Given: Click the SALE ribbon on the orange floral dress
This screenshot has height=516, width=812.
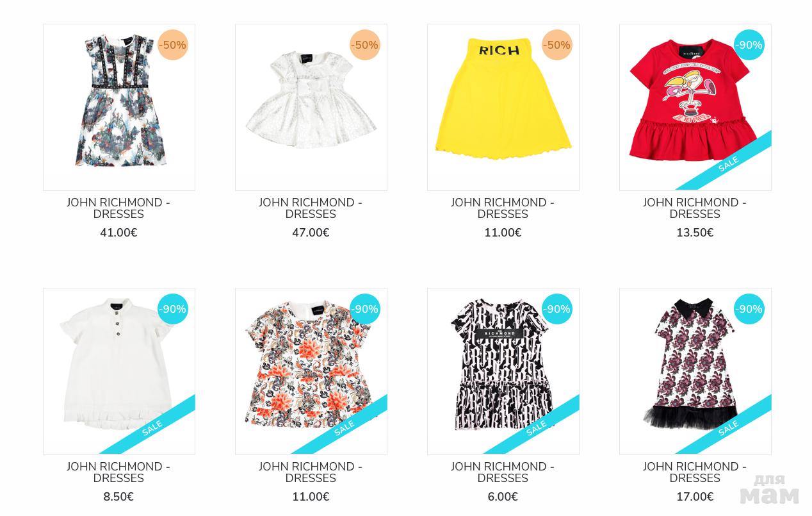Looking at the screenshot, I should tap(344, 428).
